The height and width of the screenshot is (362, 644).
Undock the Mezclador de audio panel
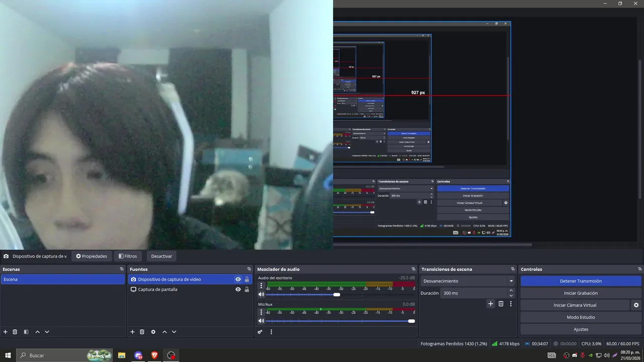pos(414,269)
